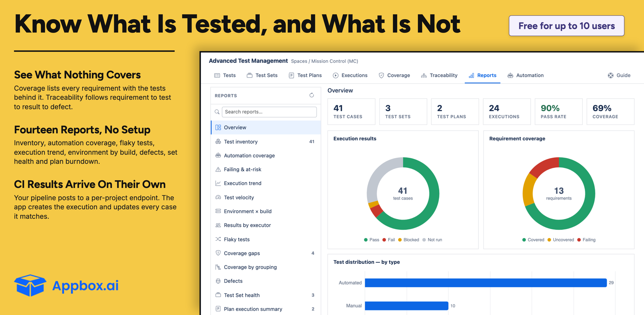
Task: Open the Tests tab
Action: point(225,75)
